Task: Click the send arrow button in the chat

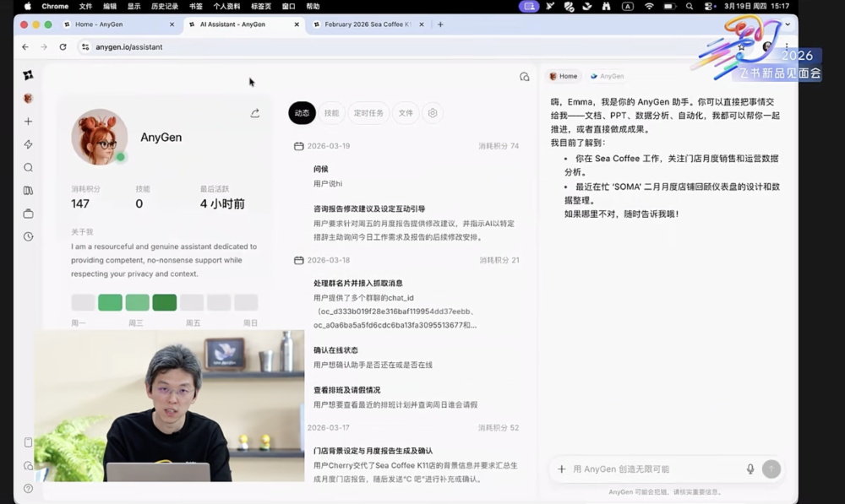Action: 771,469
